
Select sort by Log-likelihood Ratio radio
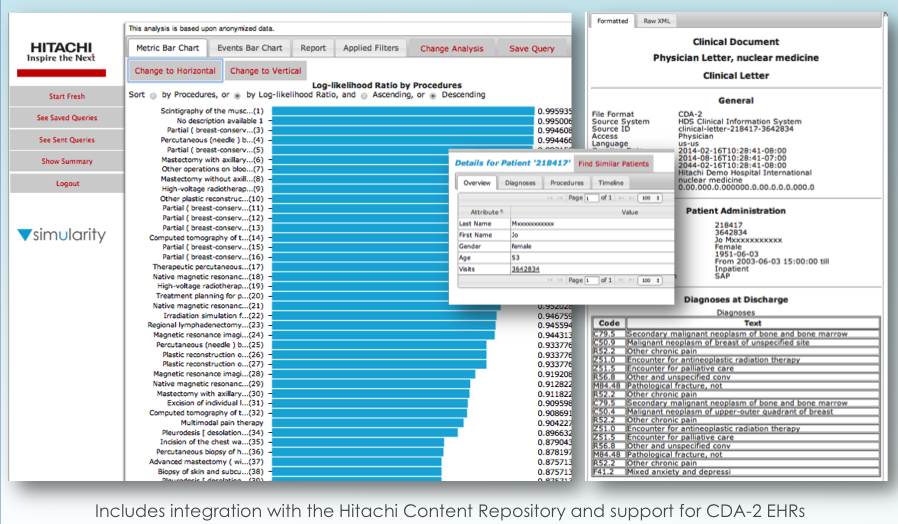(x=237, y=96)
